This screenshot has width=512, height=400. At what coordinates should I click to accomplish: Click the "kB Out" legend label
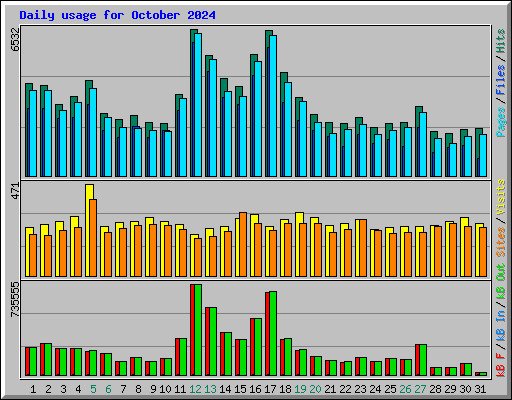click(x=501, y=282)
